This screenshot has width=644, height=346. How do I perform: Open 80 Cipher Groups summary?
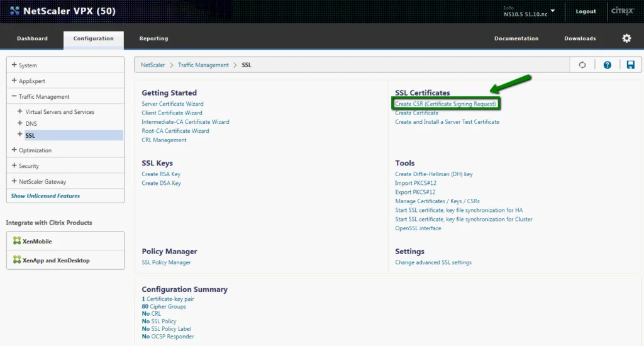[164, 306]
